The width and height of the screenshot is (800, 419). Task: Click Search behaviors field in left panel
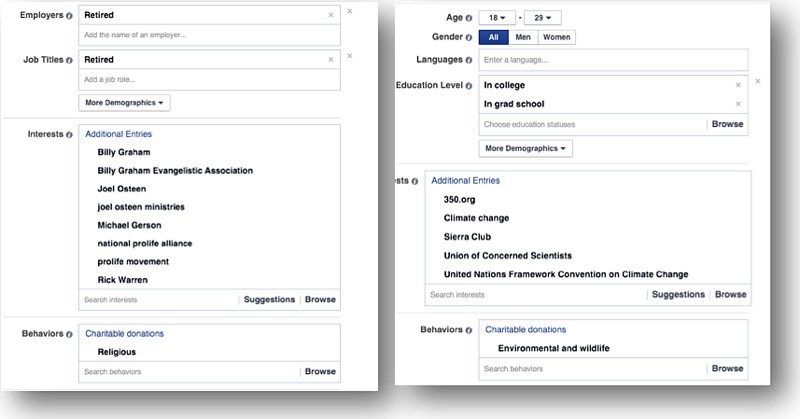click(x=189, y=372)
